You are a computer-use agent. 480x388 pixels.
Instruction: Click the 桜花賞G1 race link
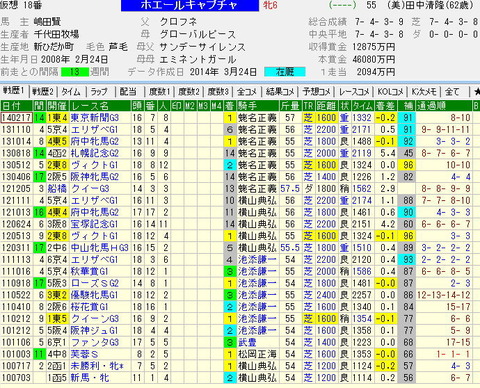click(89, 307)
